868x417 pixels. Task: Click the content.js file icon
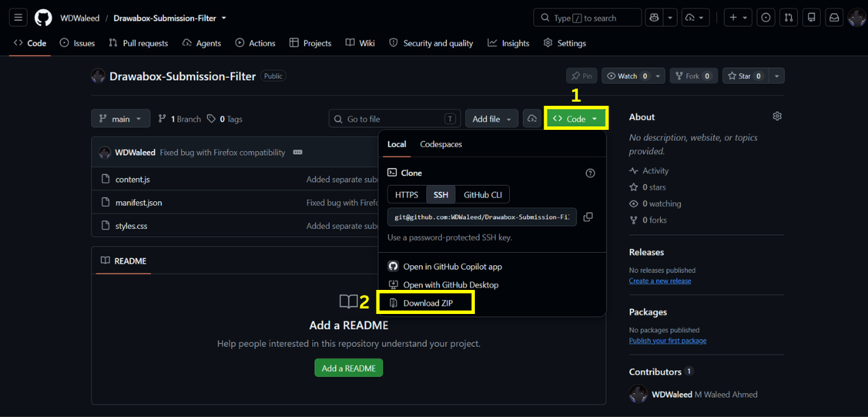pos(106,179)
